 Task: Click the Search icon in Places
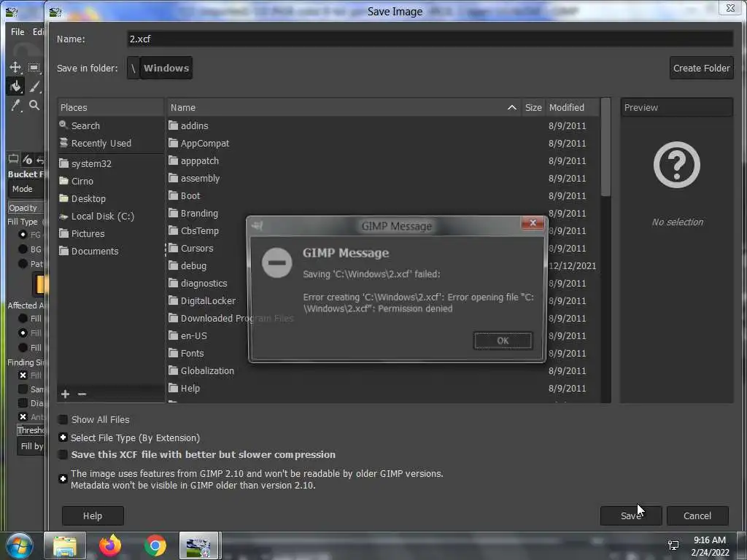pos(63,125)
